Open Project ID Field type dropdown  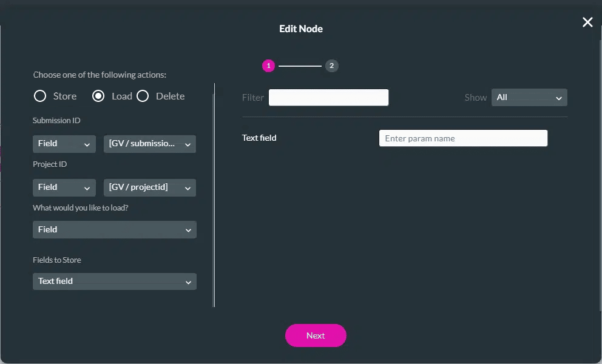pos(64,187)
